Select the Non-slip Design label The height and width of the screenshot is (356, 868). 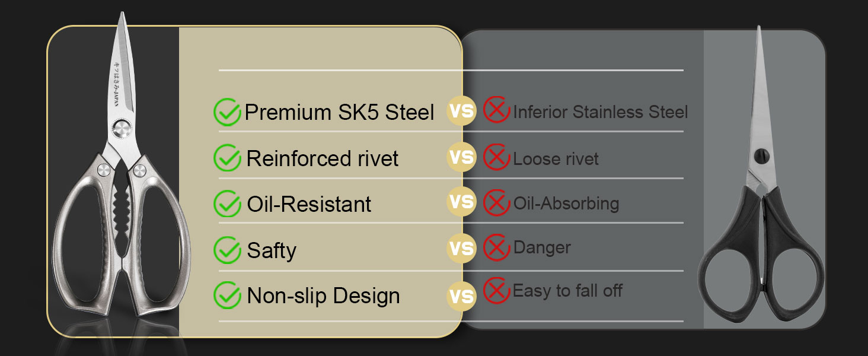(323, 295)
